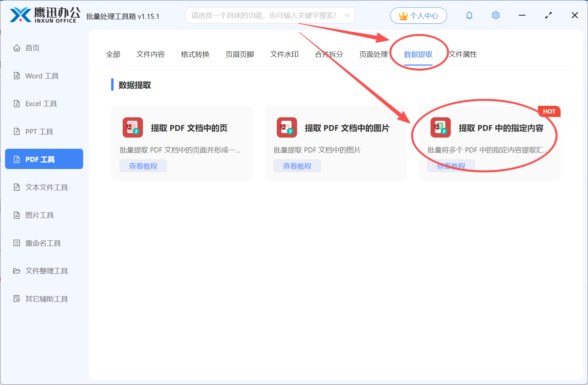Click the Word 工具 document icon
588x385 pixels.
[17, 76]
